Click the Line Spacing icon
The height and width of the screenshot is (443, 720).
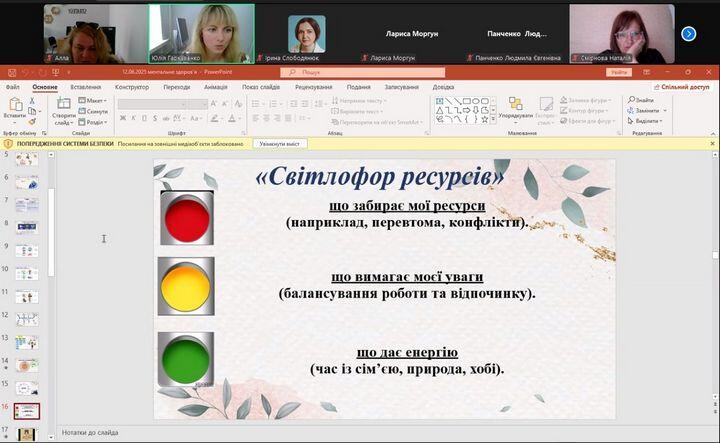point(319,104)
